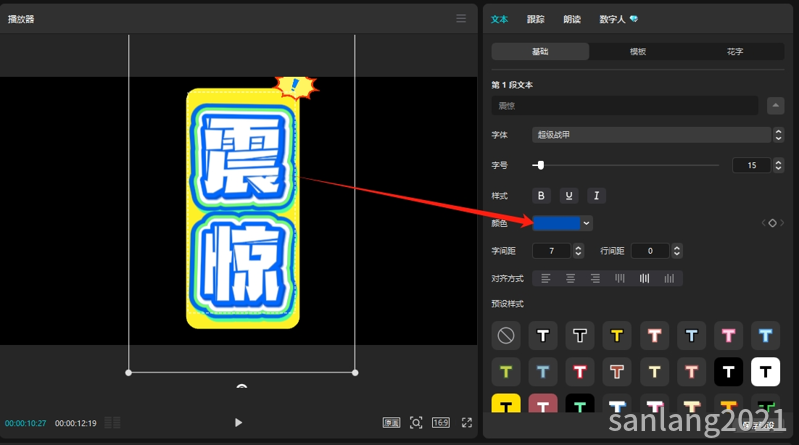Screen dimensions: 799x445
Task: Apply olive green T preset
Action: (x=506, y=372)
